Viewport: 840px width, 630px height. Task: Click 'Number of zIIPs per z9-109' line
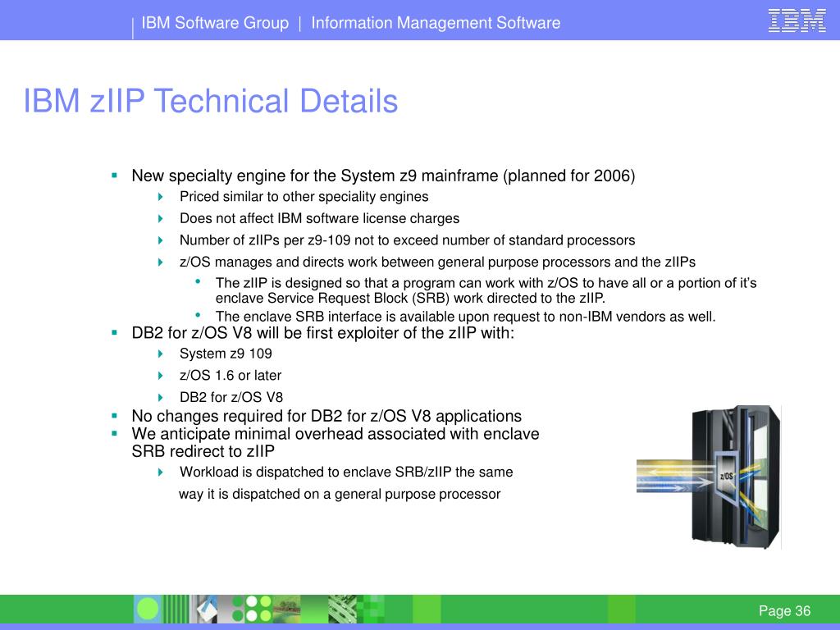coord(407,240)
